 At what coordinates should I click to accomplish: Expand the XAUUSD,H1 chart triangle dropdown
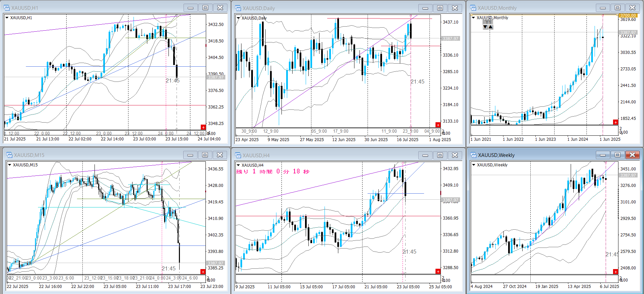pyautogui.click(x=7, y=18)
